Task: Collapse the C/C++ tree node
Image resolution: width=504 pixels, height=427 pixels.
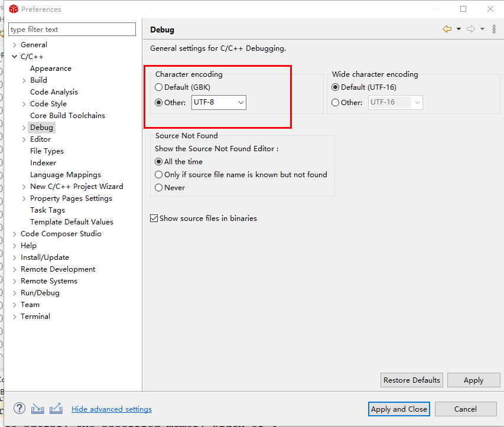Action: 15,57
